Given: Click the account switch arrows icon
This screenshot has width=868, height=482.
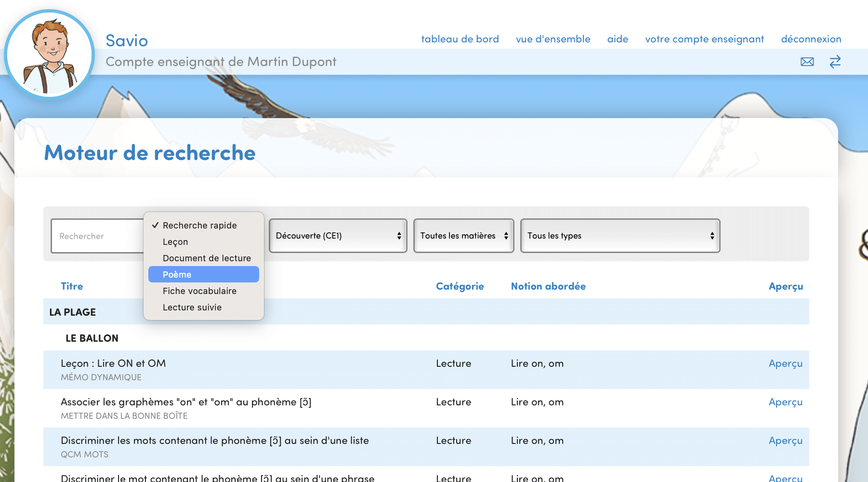Looking at the screenshot, I should [835, 62].
